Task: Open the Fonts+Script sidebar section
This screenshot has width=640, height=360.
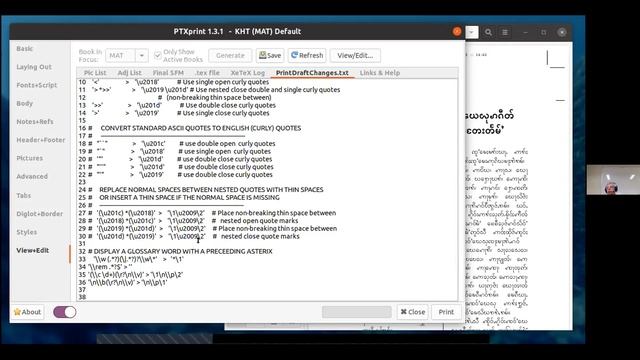Action: pos(37,85)
